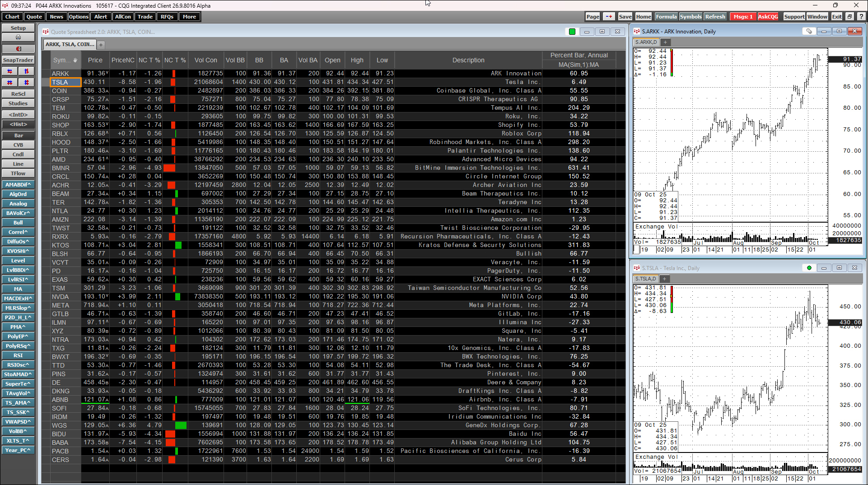
Task: Select the S.TSLA,D chart tab
Action: [x=646, y=279]
